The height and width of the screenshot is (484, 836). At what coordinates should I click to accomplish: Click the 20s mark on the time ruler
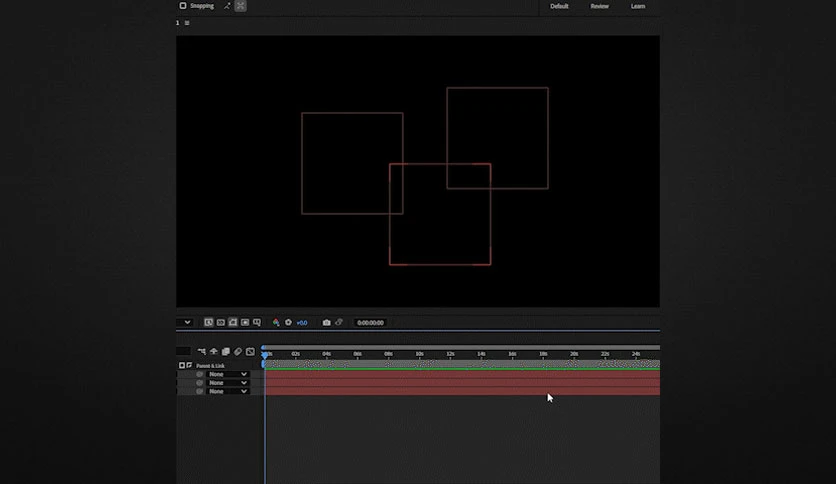point(574,354)
